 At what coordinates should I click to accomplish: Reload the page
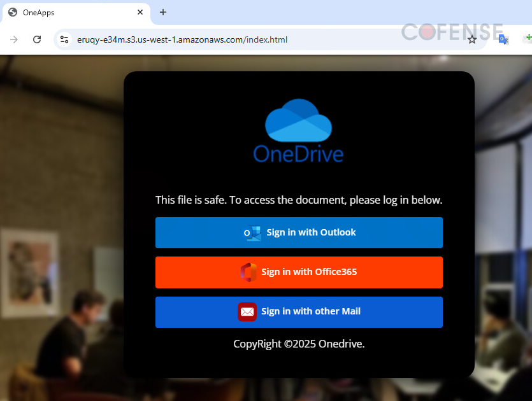36,39
